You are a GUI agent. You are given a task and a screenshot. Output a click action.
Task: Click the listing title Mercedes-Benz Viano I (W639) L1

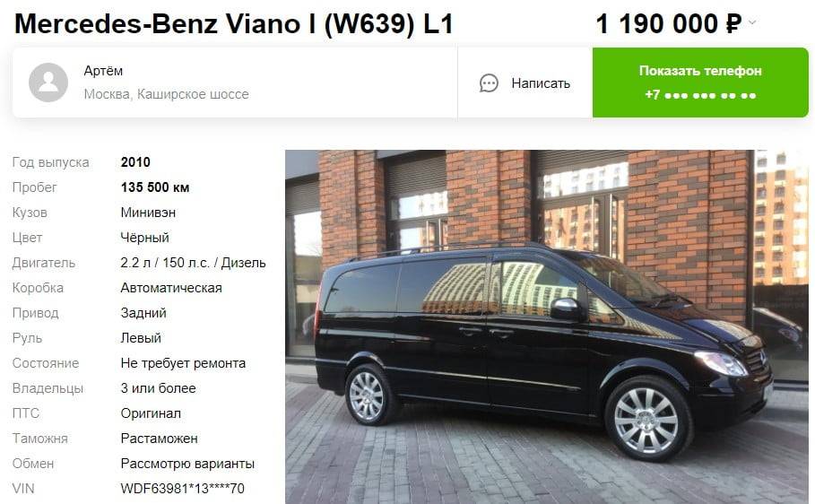click(x=234, y=24)
